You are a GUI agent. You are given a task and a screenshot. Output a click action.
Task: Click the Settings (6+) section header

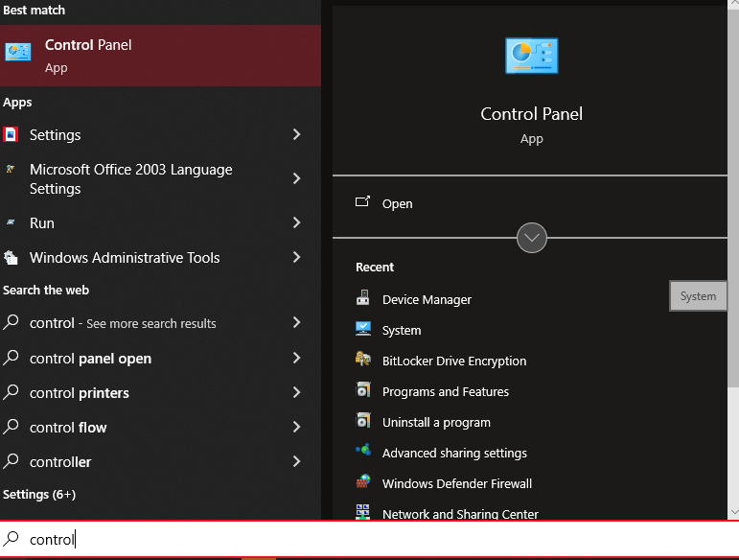39,494
